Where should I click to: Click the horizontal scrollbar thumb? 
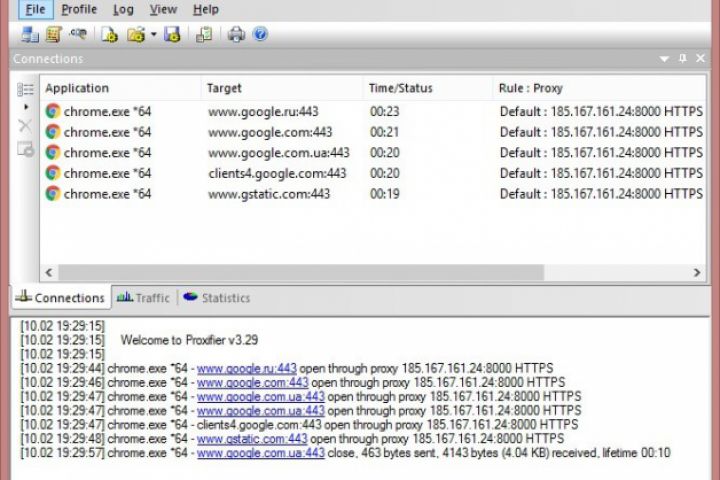tap(301, 272)
